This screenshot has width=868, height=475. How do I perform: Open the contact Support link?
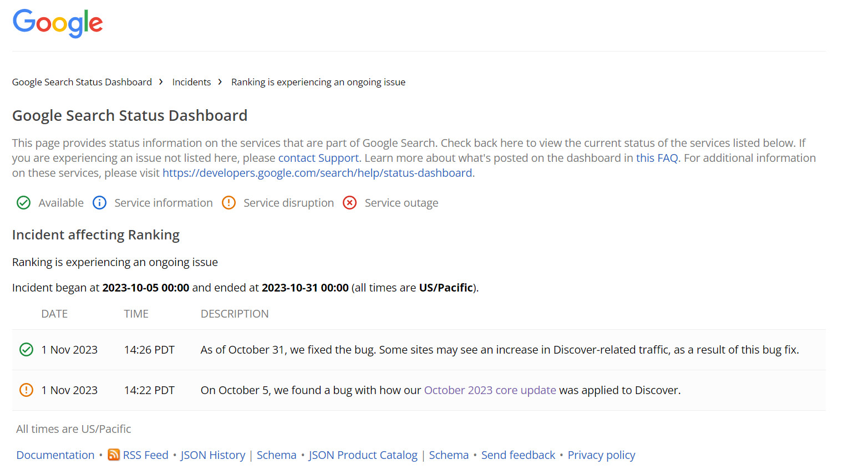318,158
